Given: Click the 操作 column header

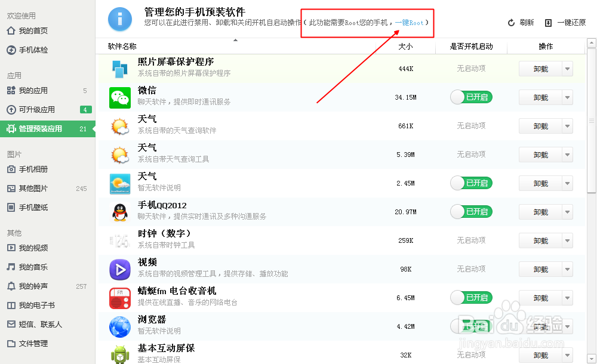Looking at the screenshot, I should pos(546,47).
